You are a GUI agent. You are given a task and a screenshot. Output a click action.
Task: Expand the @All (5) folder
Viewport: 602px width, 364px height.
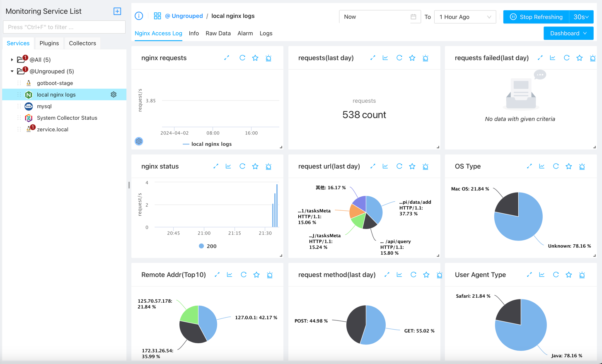(12, 60)
